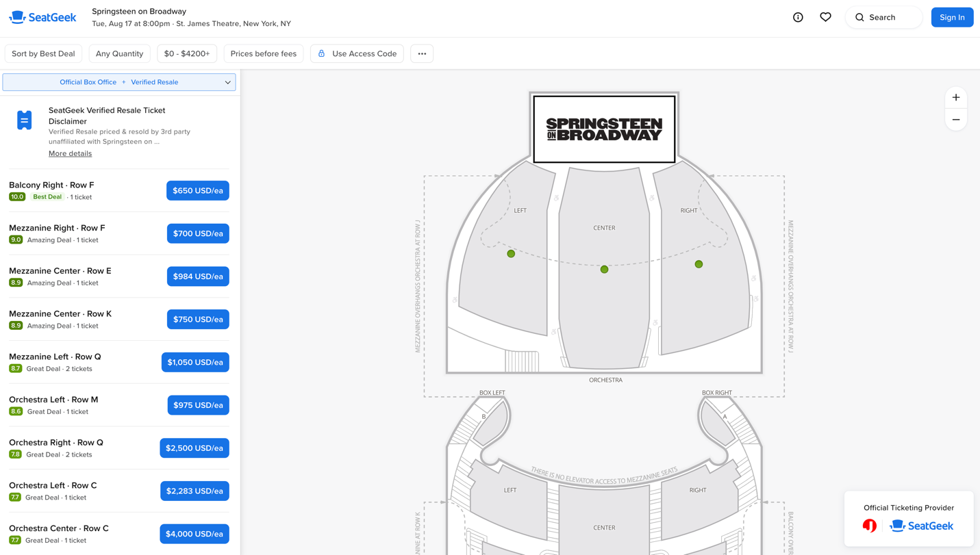Click the blue ticket disclaimer icon
The image size is (980, 555).
(24, 119)
